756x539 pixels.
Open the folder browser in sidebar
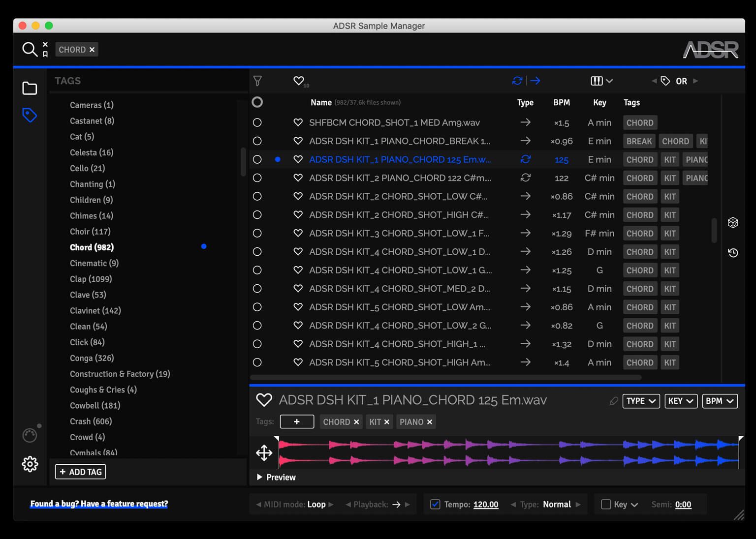pos(30,88)
